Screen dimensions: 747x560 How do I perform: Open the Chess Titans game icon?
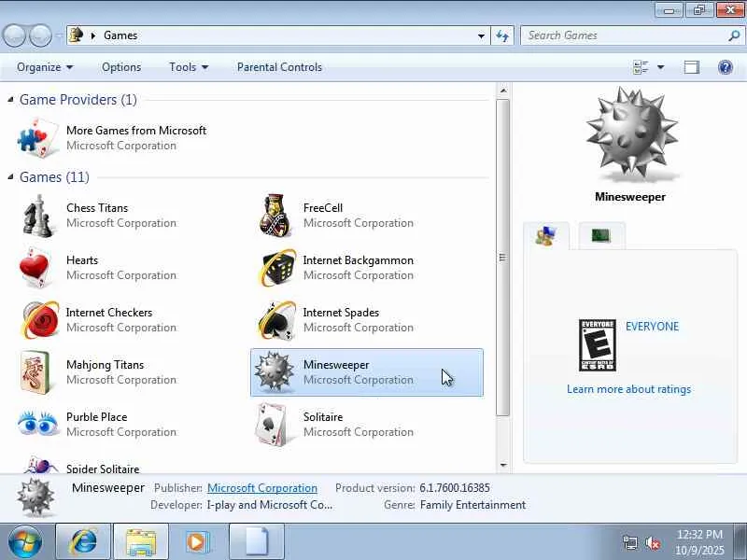tap(37, 216)
